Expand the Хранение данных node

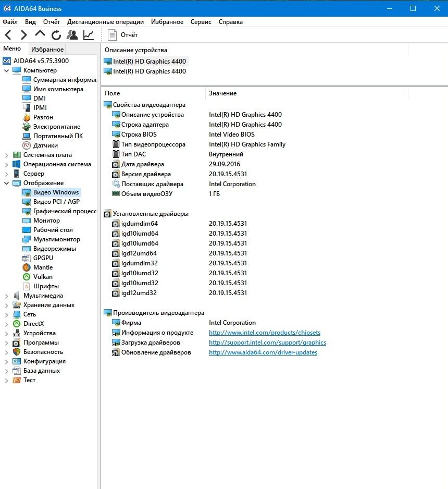click(6, 305)
